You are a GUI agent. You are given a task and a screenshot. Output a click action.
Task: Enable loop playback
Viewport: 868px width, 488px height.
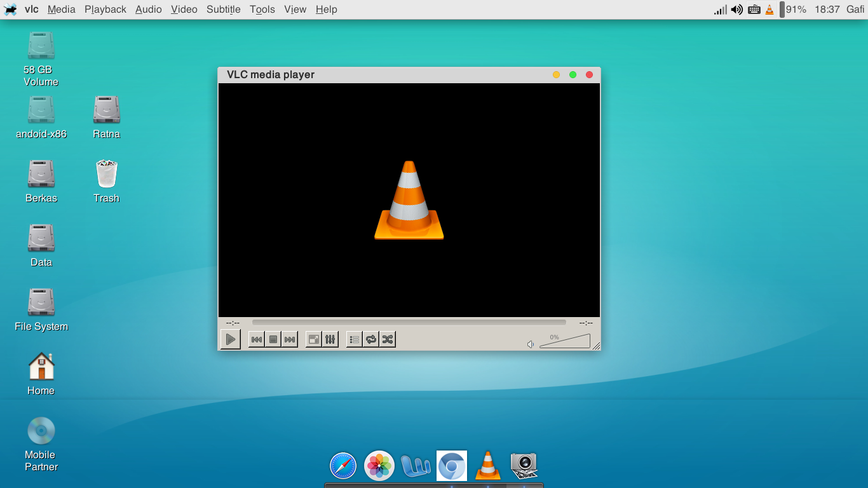(x=370, y=339)
